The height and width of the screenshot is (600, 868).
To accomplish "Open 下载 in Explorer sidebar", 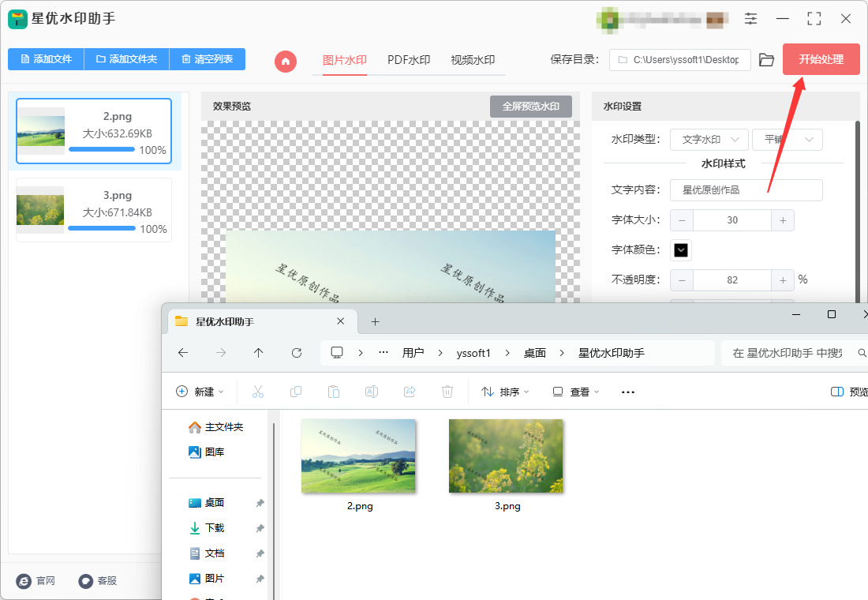I will [x=214, y=528].
